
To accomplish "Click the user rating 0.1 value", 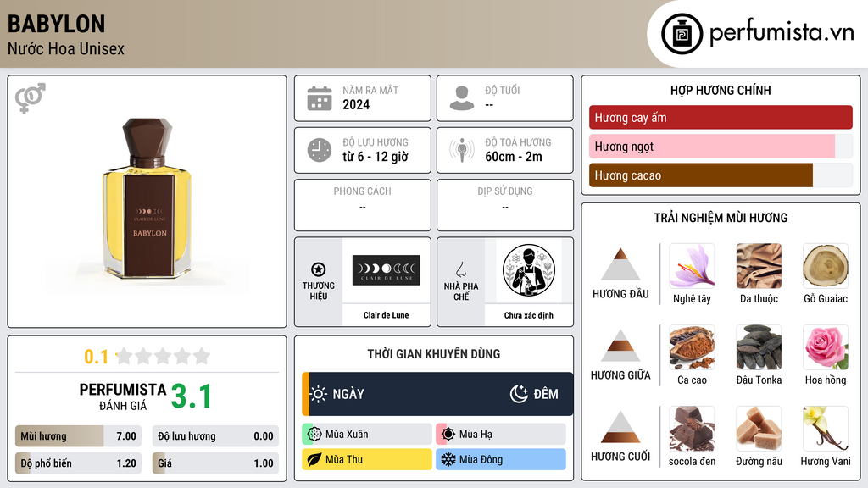I will [97, 357].
